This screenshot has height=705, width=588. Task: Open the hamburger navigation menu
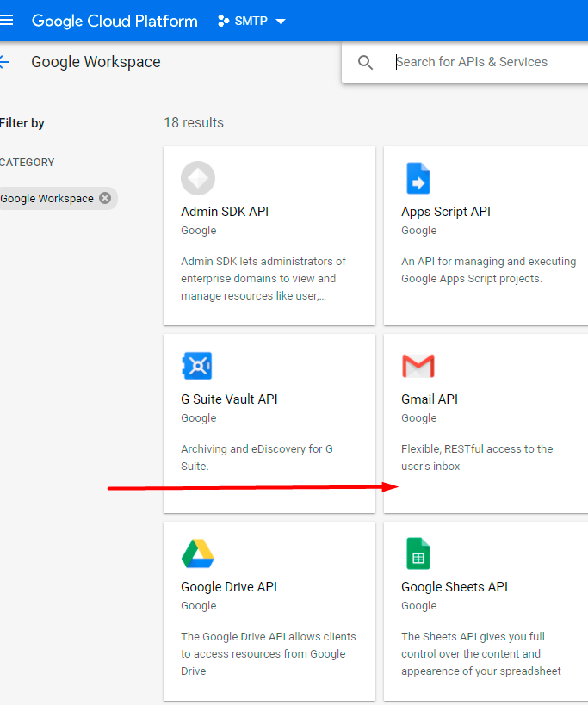(7, 21)
